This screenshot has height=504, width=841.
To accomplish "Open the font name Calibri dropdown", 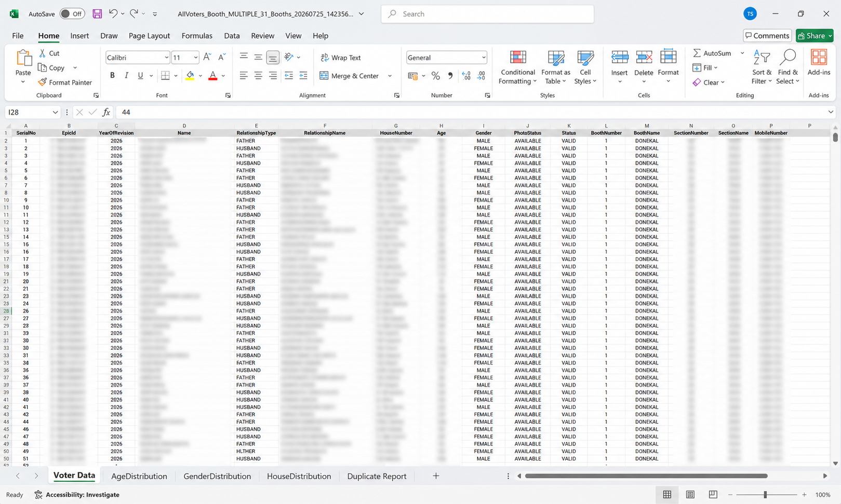I will [166, 58].
